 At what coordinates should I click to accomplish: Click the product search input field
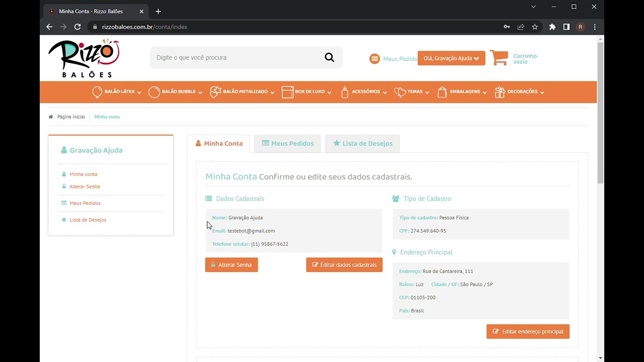[236, 57]
